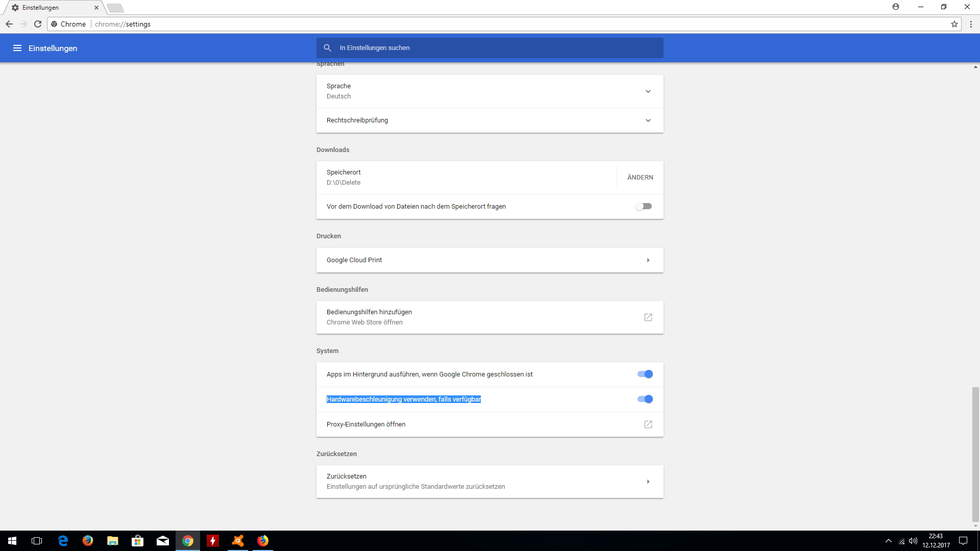Click the user profile icon

coord(895,7)
